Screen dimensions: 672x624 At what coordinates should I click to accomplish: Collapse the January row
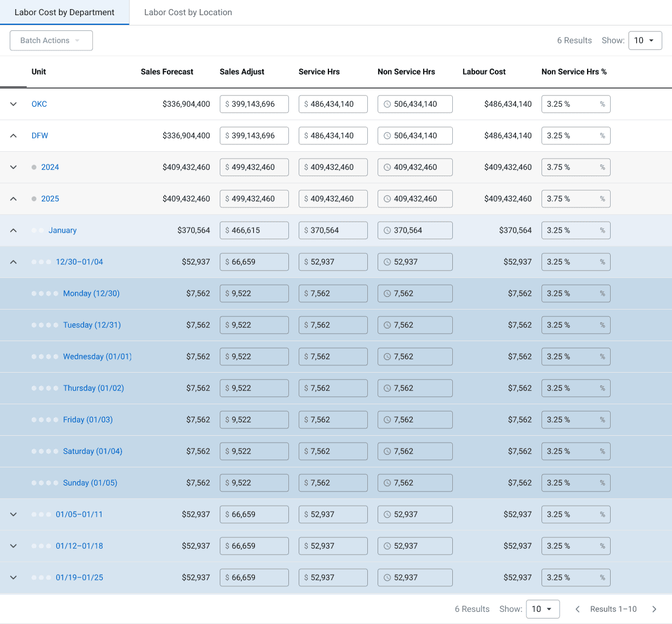pos(13,231)
